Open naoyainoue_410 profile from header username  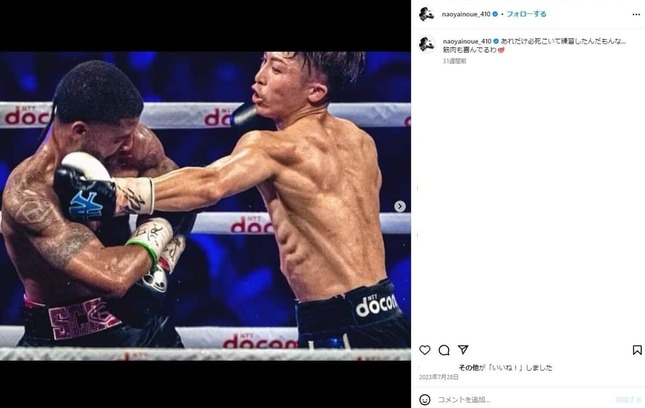pyautogui.click(x=466, y=14)
